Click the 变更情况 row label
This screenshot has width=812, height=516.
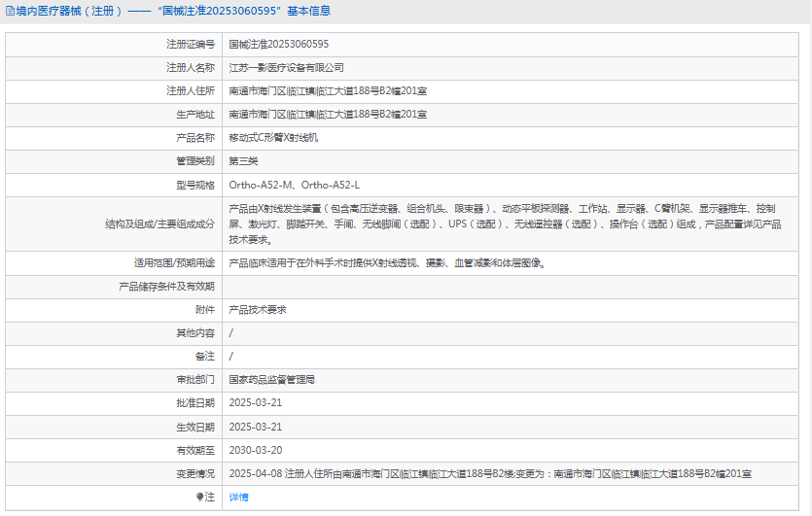coord(195,473)
